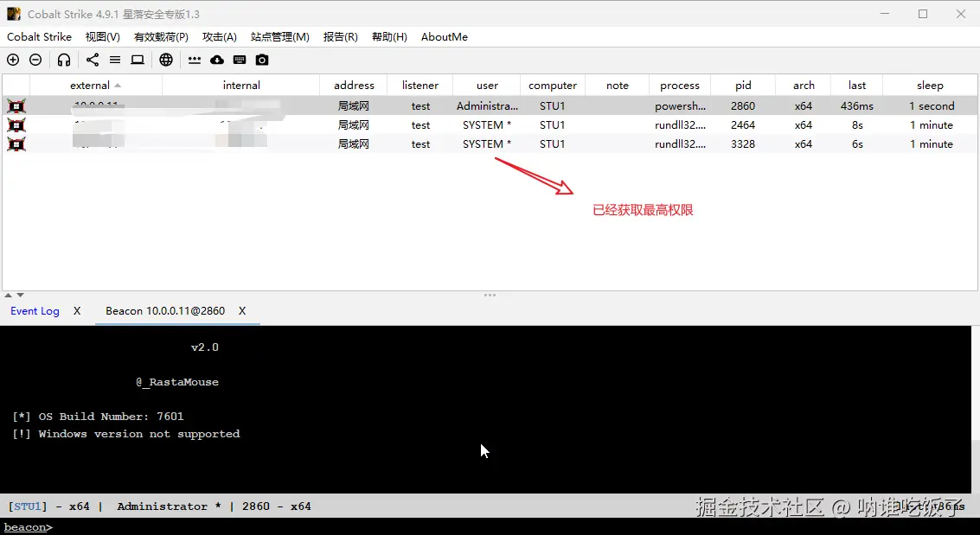Viewport: 980px width, 535px height.
Task: View keystrokes via the keyboard icon
Action: 240,60
